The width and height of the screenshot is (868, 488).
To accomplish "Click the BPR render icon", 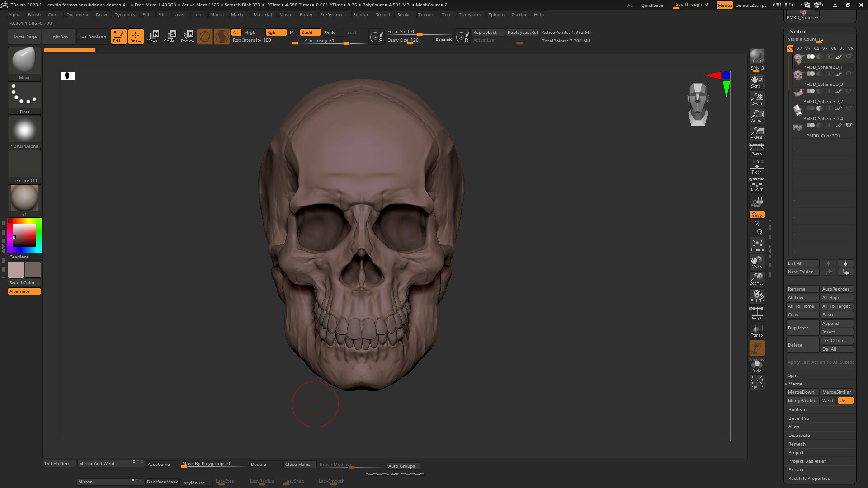I will (757, 58).
